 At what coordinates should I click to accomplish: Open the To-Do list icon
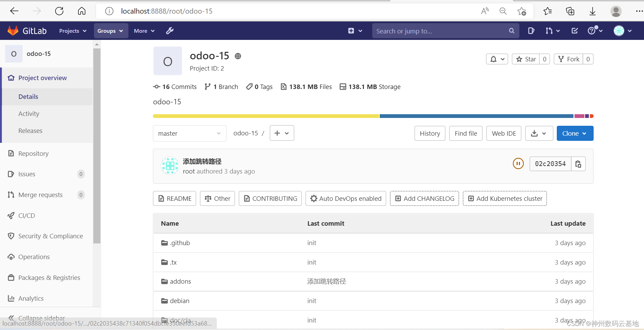pyautogui.click(x=575, y=31)
